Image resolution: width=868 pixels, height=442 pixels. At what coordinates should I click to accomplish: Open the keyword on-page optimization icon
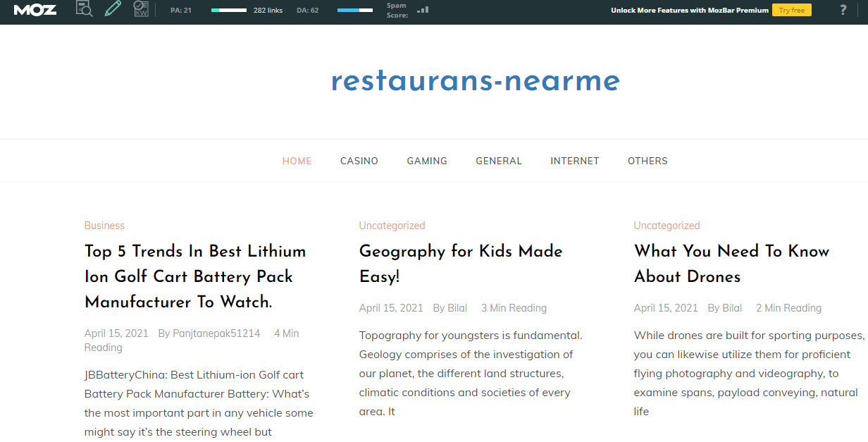[141, 9]
